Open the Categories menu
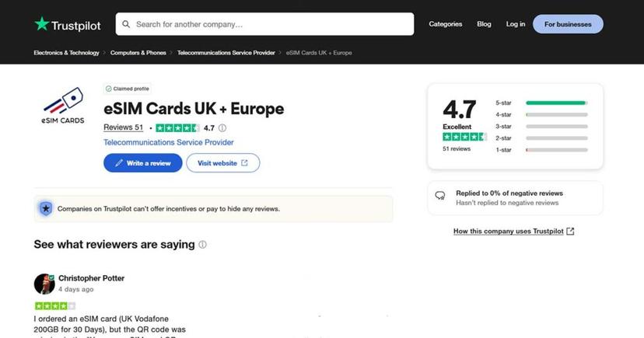644x338 pixels. (x=445, y=24)
